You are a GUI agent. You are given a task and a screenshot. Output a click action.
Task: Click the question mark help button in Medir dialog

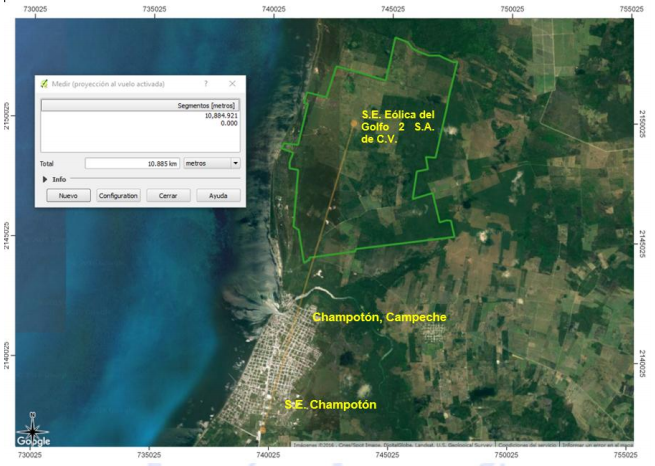[206, 84]
